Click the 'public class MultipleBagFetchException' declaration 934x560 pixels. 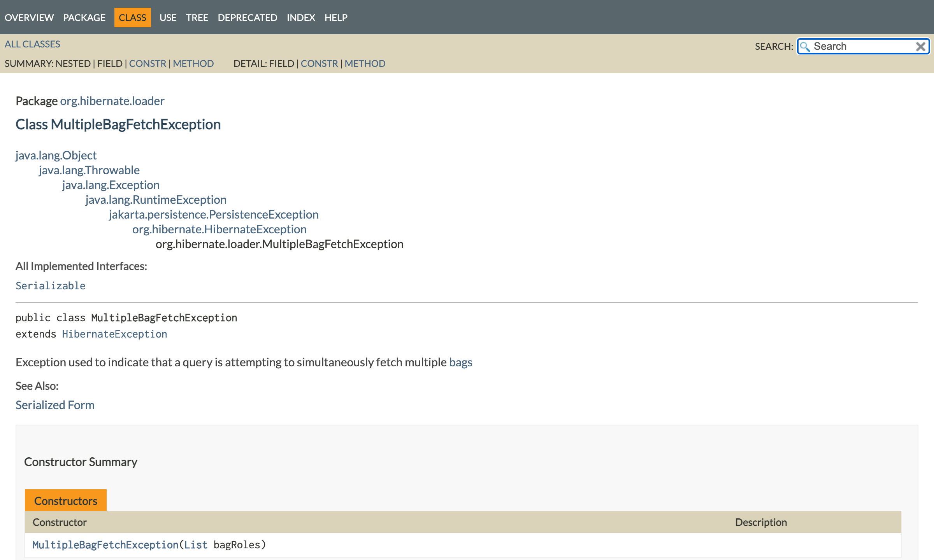[x=126, y=318]
